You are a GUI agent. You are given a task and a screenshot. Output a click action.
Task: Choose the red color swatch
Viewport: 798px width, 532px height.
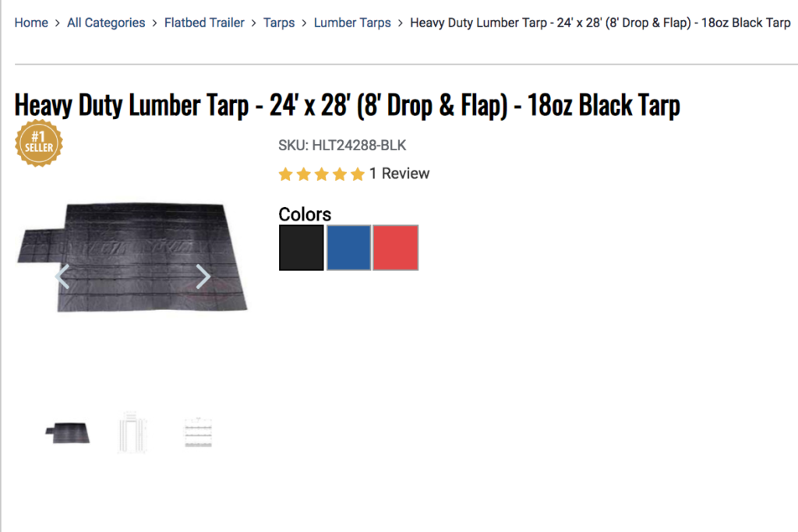[x=395, y=248]
